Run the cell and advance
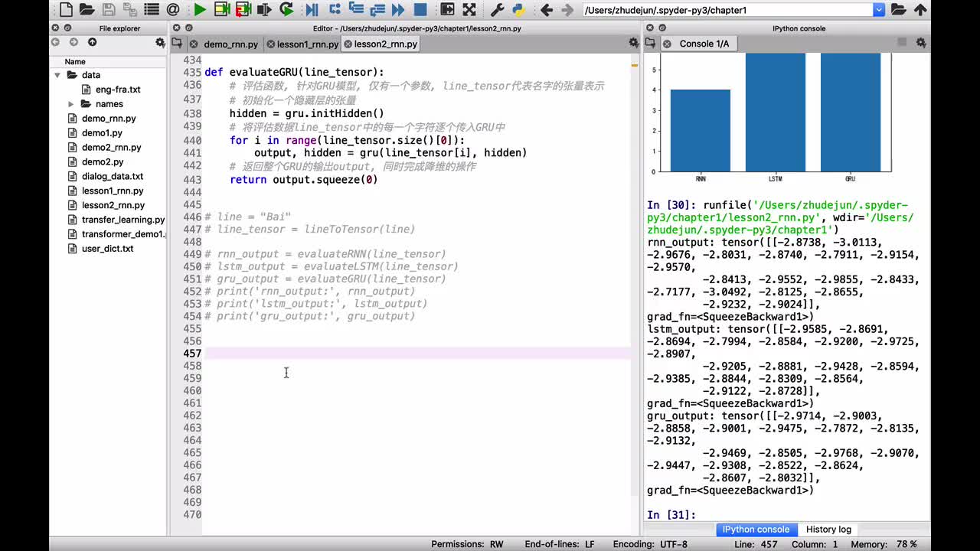980x551 pixels. coord(243,10)
